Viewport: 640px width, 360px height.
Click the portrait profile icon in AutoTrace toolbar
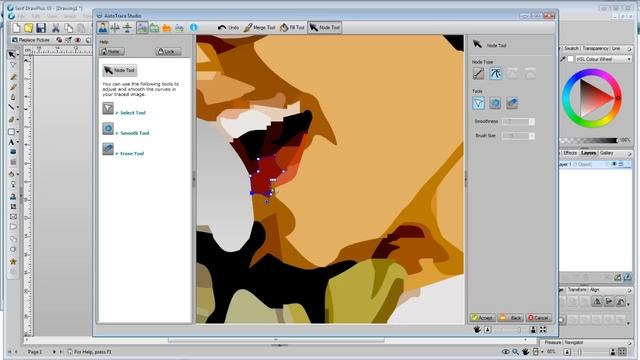coord(103,27)
